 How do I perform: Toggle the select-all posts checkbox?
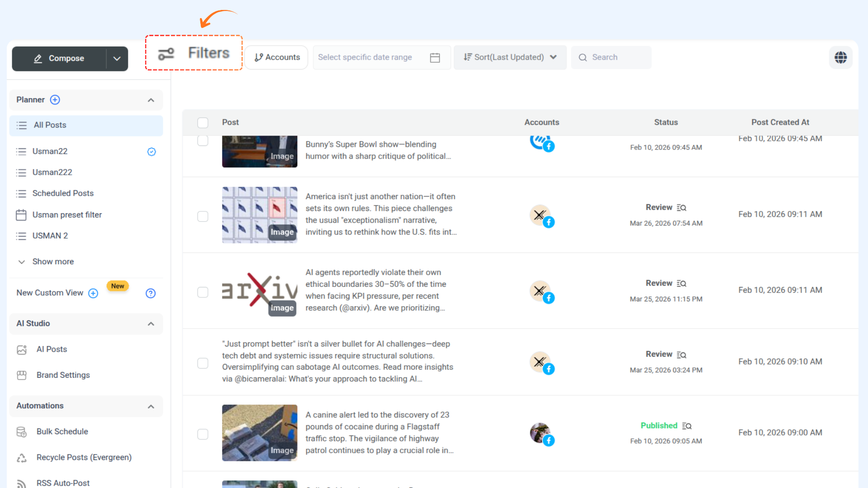[203, 122]
